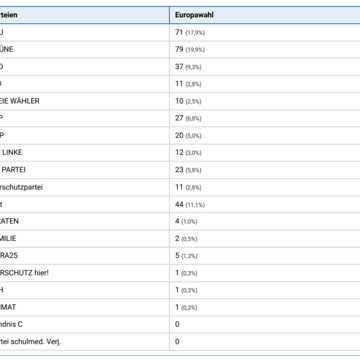
Task: Select the 37 (9,3%) result cell
Action: pyautogui.click(x=265, y=67)
